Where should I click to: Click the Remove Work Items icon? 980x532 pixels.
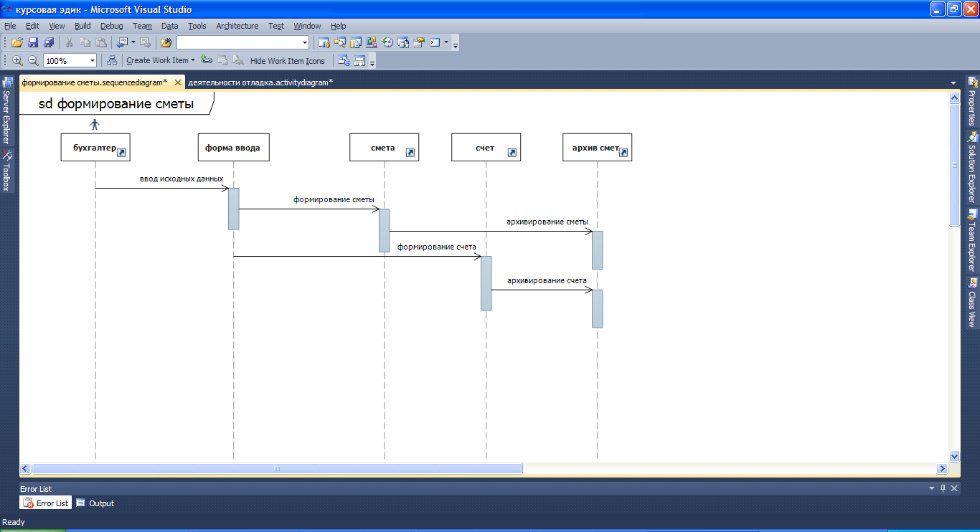(x=238, y=60)
